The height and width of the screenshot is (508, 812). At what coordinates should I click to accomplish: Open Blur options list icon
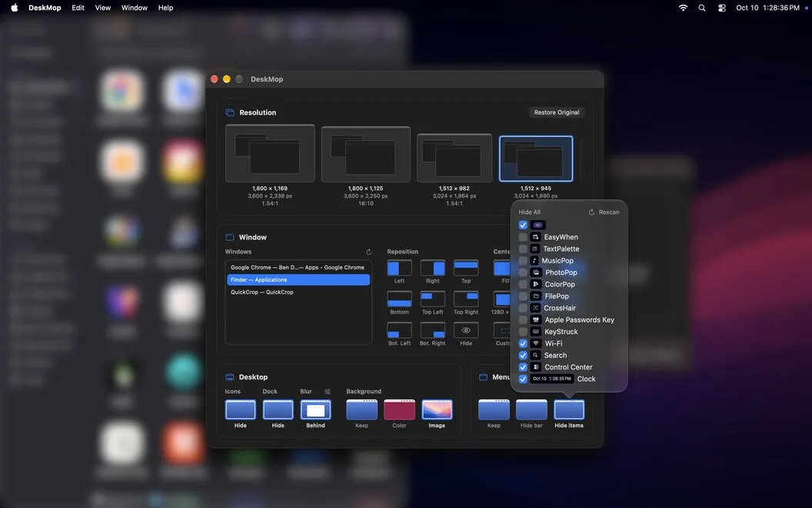click(328, 391)
